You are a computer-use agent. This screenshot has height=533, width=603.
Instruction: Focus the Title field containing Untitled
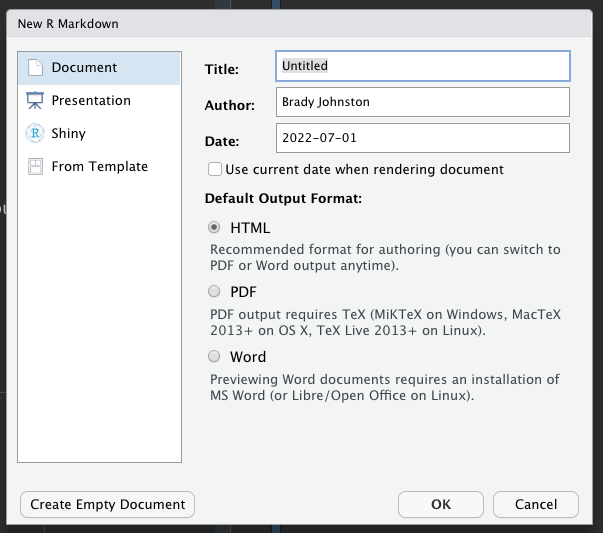pos(422,66)
